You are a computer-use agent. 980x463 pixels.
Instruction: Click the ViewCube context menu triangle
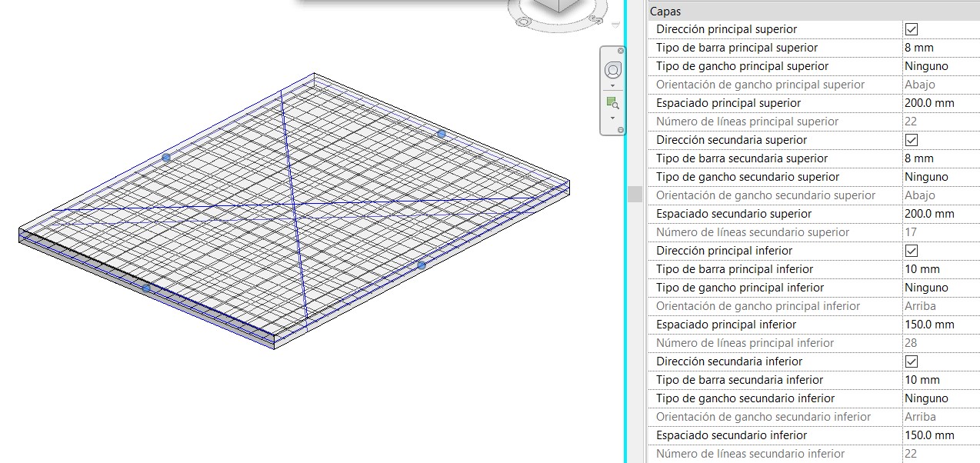615,25
